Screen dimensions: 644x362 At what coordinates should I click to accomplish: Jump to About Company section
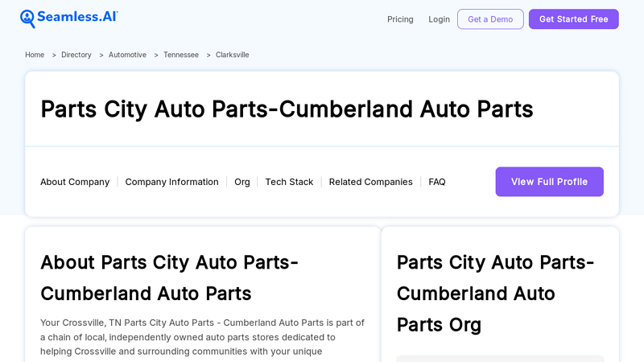75,182
